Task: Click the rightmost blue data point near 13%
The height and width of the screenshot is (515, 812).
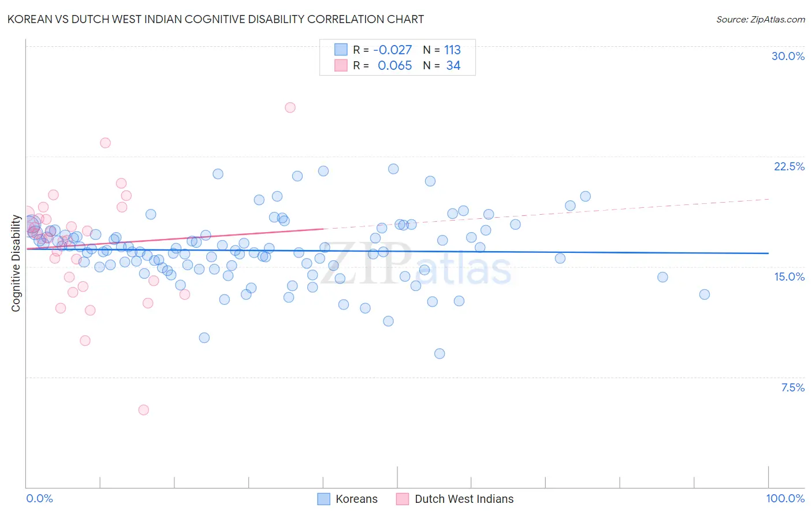Action: coord(705,294)
